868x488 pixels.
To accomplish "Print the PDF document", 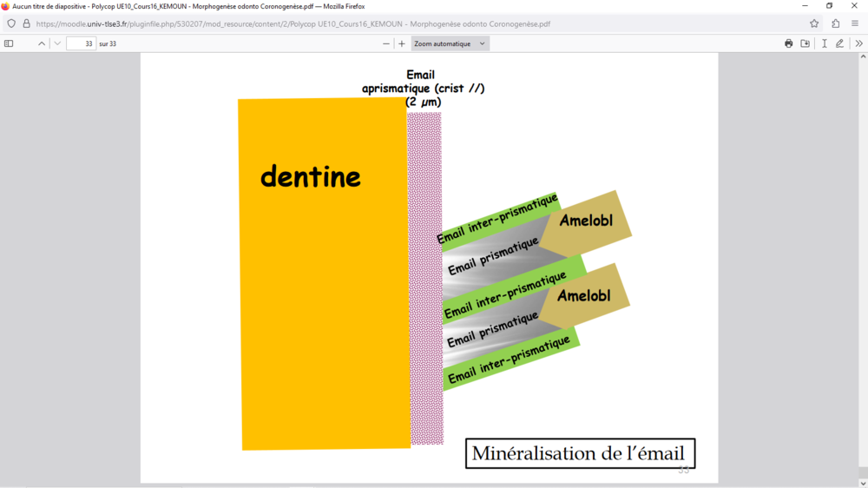I will tap(788, 43).
